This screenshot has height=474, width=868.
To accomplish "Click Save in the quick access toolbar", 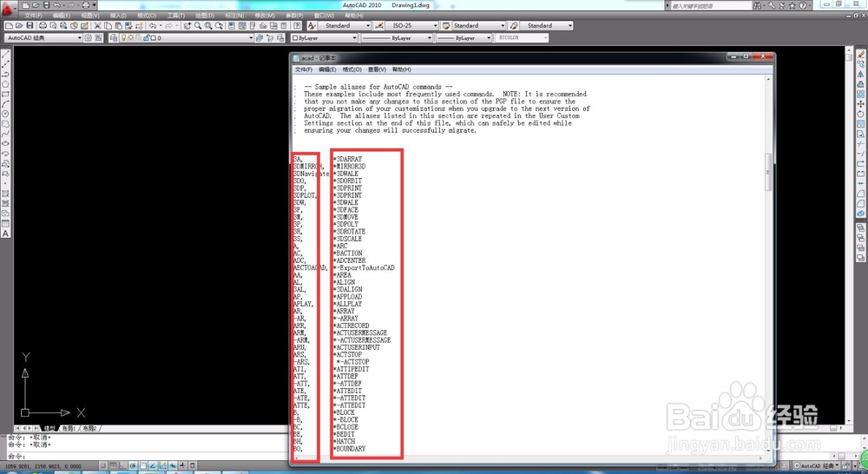I will coord(47,5).
